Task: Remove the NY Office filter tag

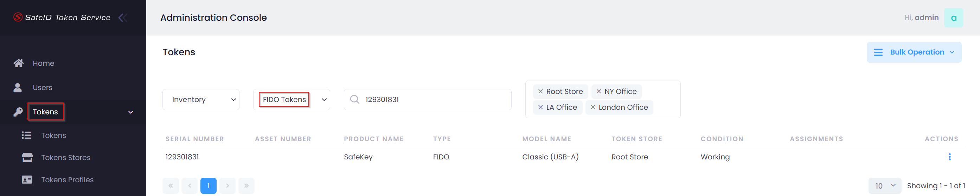Action: pyautogui.click(x=598, y=92)
